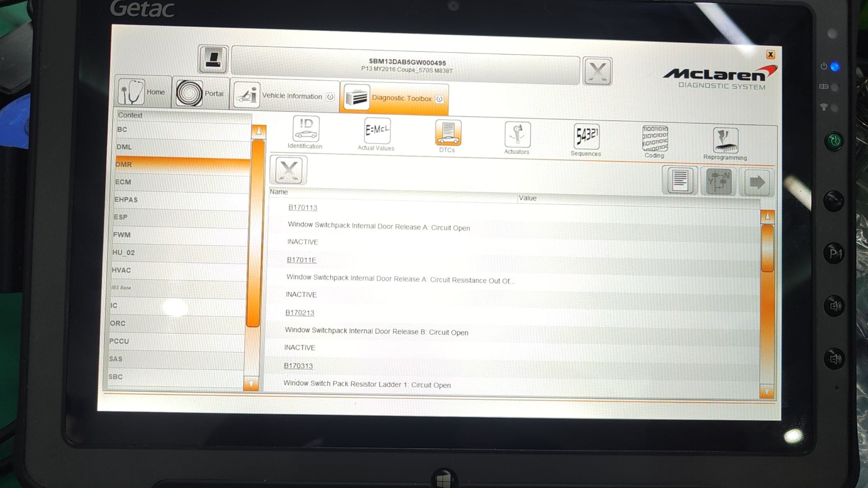Screen dimensions: 868x488
Task: Click the forward arrow icon
Action: [x=756, y=183]
